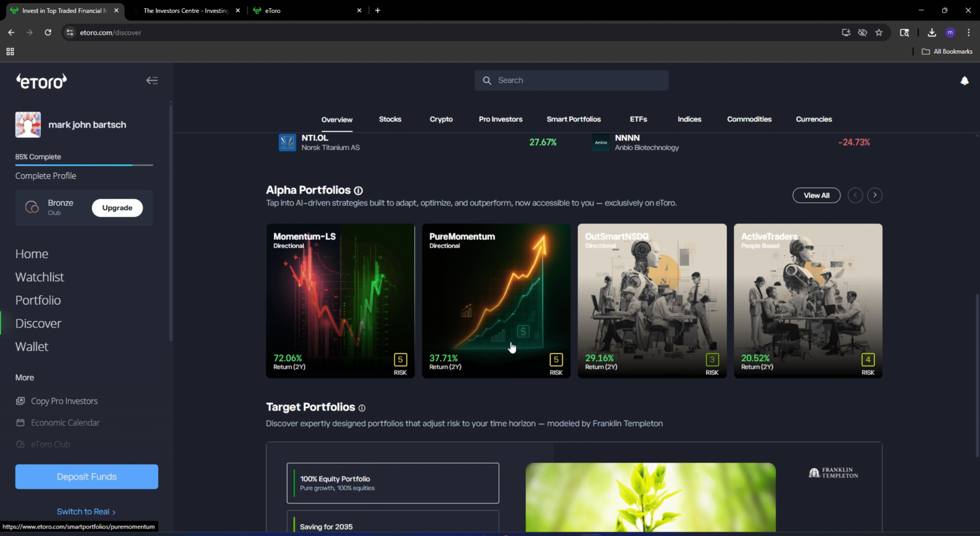This screenshot has height=536, width=980.
Task: Open the Currencies tab
Action: point(814,119)
